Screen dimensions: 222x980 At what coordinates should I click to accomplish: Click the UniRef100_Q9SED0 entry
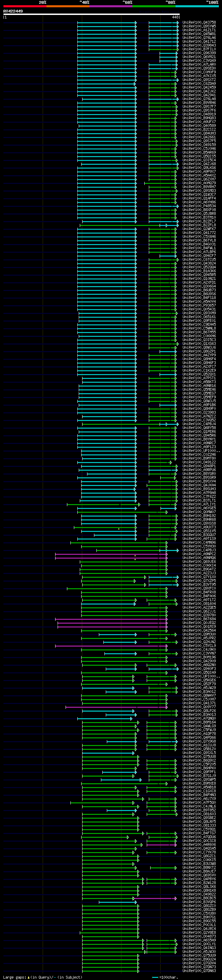199,68
